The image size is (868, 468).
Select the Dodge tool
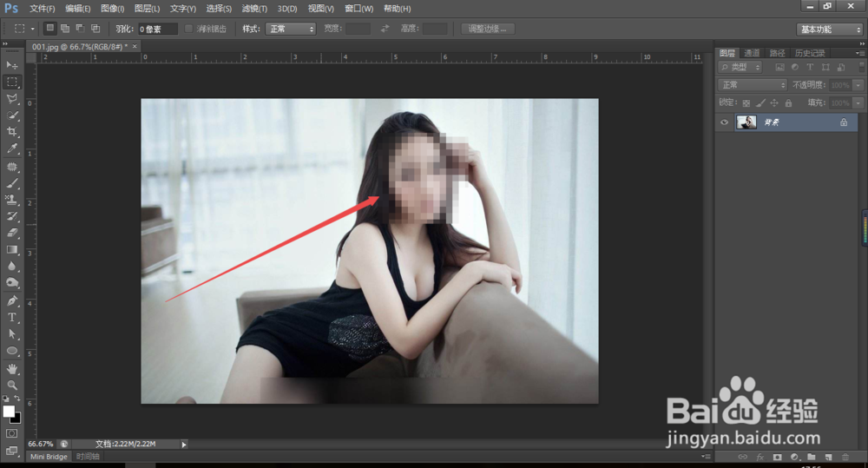pos(11,283)
